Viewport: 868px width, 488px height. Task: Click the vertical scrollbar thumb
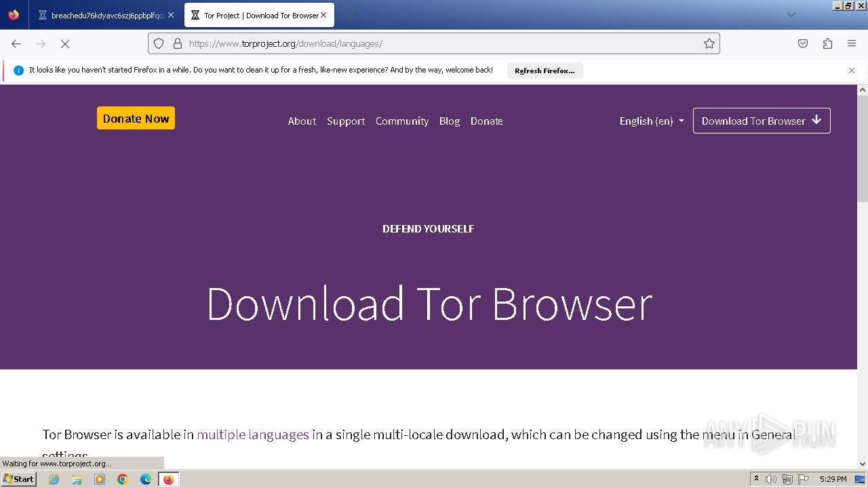pyautogui.click(x=863, y=148)
